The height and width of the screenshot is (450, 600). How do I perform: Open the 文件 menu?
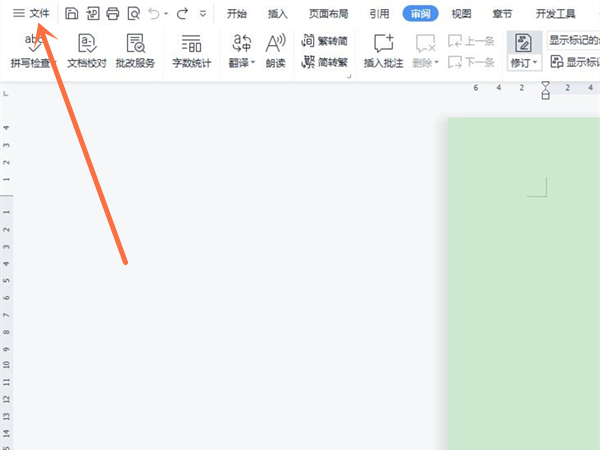[x=31, y=14]
